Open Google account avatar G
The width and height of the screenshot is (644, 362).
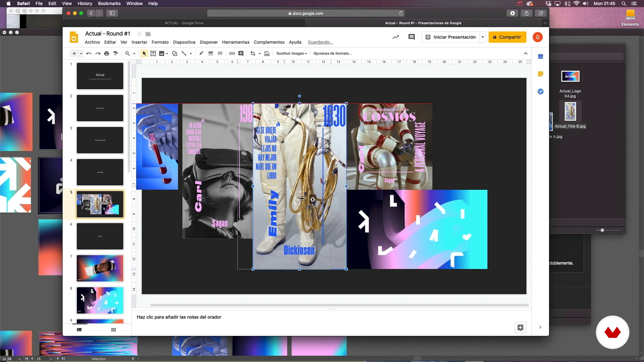coord(537,37)
